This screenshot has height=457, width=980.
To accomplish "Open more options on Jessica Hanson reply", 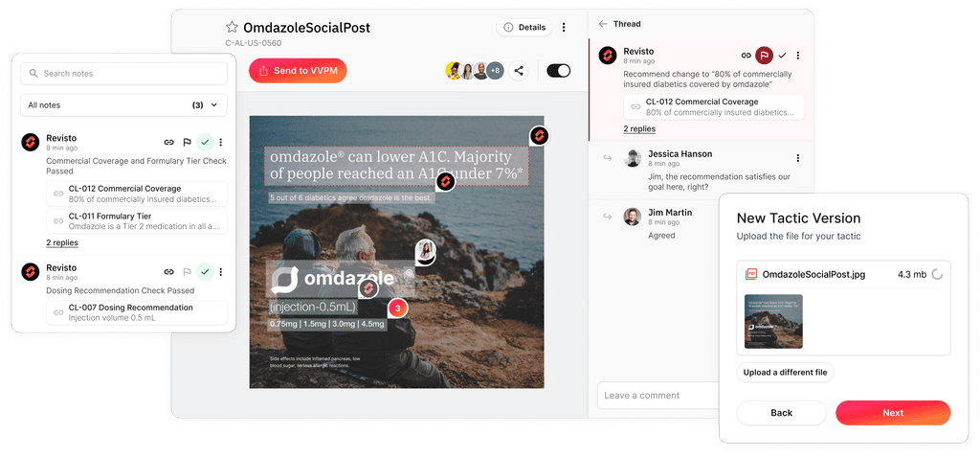I will pyautogui.click(x=797, y=158).
